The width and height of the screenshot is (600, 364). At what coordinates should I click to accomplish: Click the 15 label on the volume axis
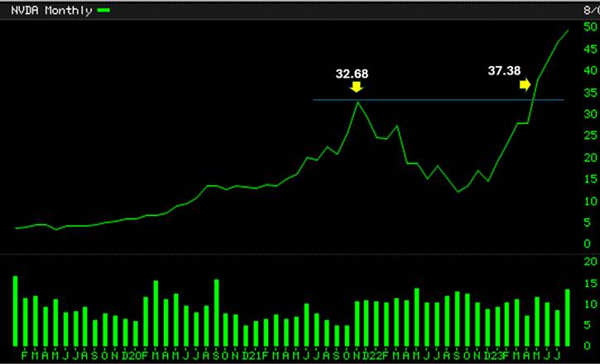pyautogui.click(x=590, y=283)
